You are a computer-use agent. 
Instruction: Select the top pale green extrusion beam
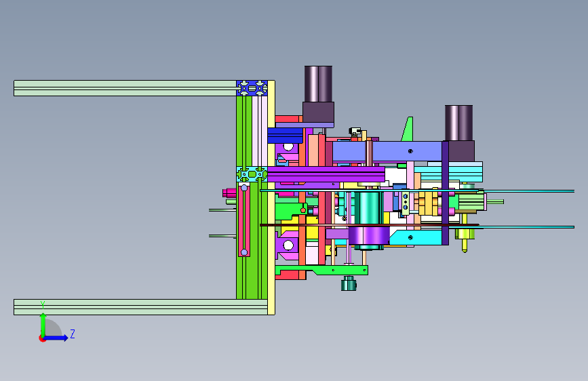pos(125,88)
